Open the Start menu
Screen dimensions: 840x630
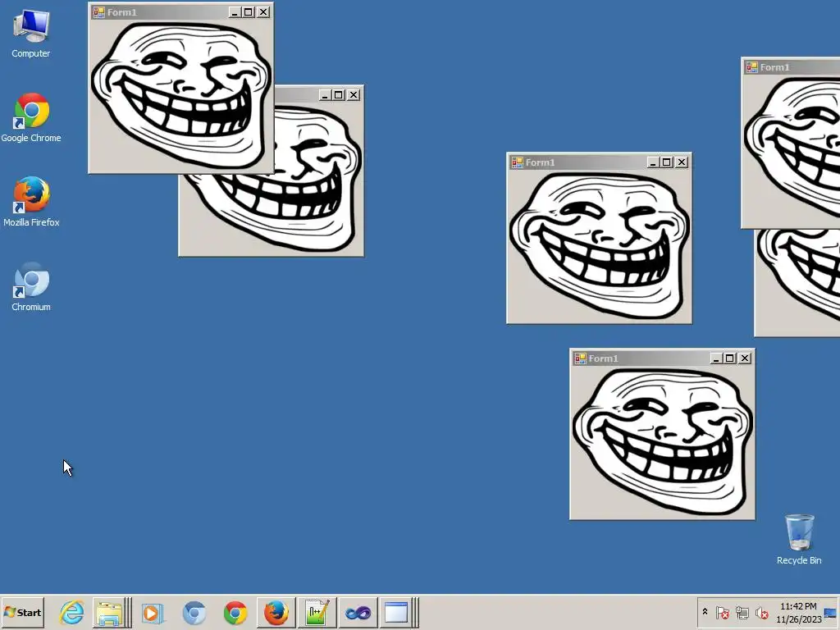22,612
